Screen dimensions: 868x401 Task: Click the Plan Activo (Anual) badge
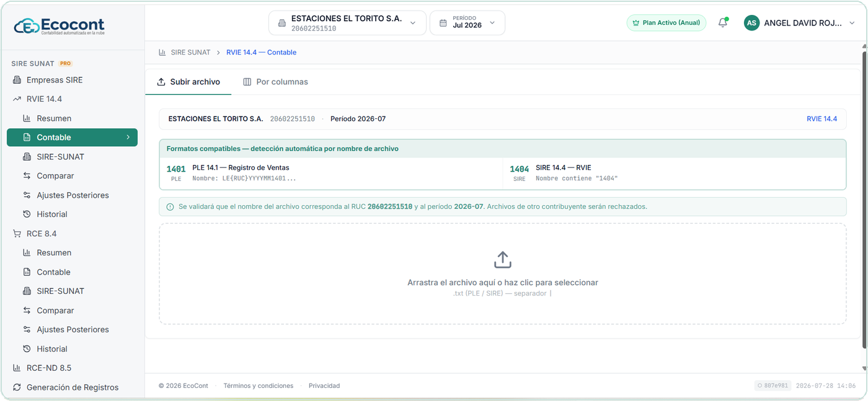pyautogui.click(x=666, y=23)
